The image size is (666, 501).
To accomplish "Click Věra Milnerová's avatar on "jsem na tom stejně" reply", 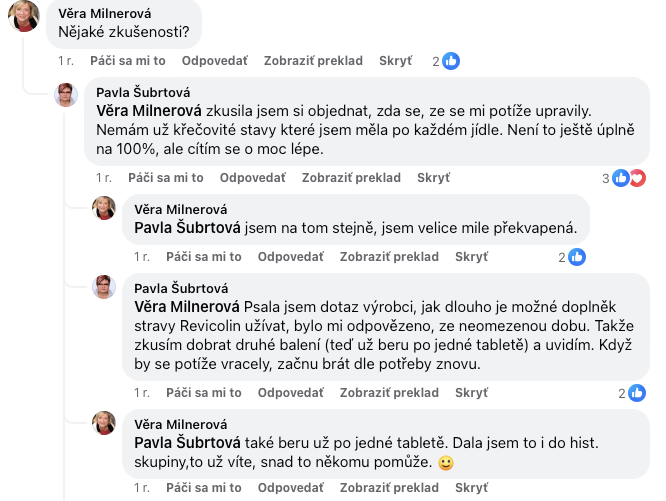I will pos(104,208).
